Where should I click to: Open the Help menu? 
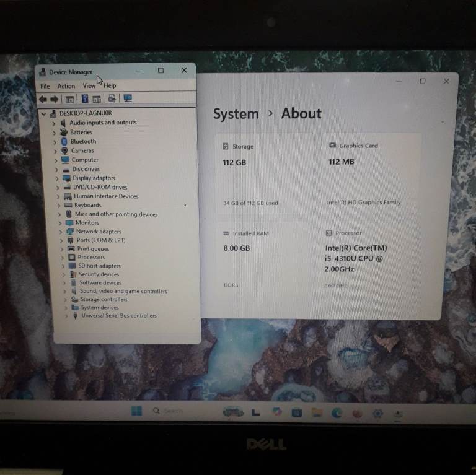pos(110,85)
